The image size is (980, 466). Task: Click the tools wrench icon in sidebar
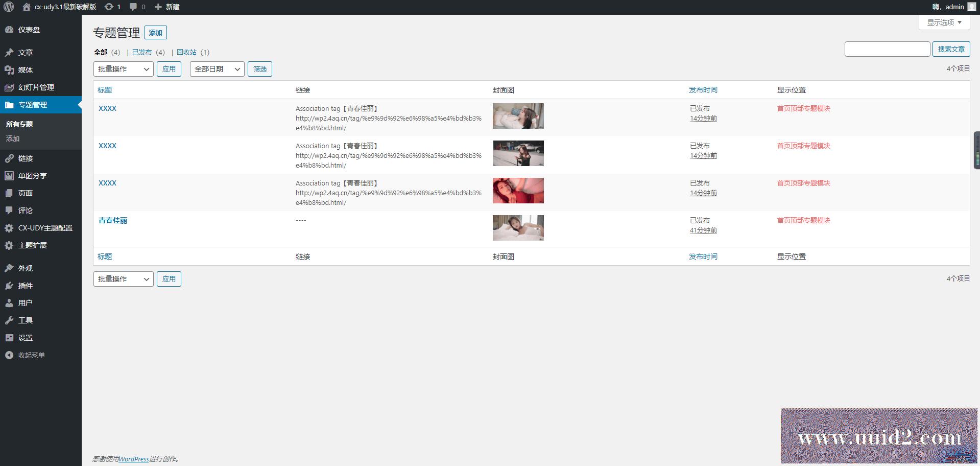[9, 320]
